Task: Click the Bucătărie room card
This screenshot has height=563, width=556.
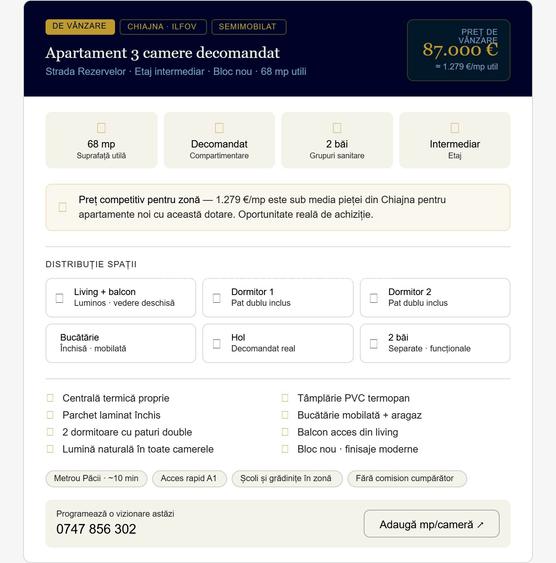Action: coord(121,343)
